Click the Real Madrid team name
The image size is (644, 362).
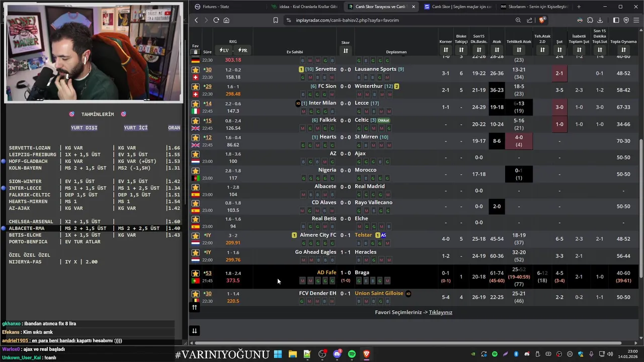pyautogui.click(x=370, y=186)
